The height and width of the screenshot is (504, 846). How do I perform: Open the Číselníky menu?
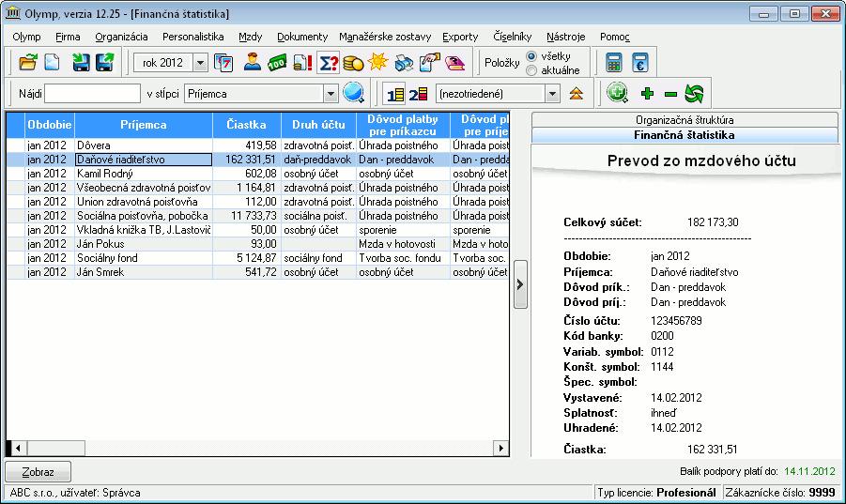tap(512, 37)
